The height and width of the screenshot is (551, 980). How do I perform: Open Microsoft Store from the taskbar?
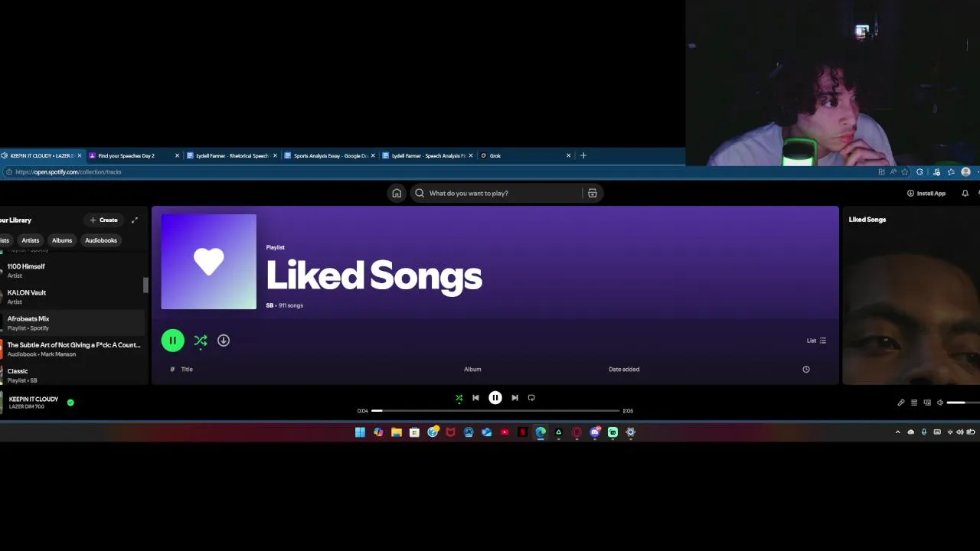414,432
